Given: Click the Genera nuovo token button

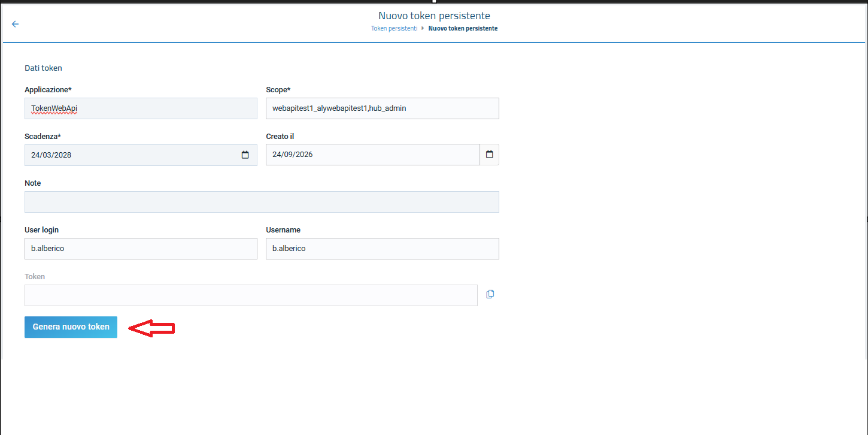Looking at the screenshot, I should click(71, 327).
